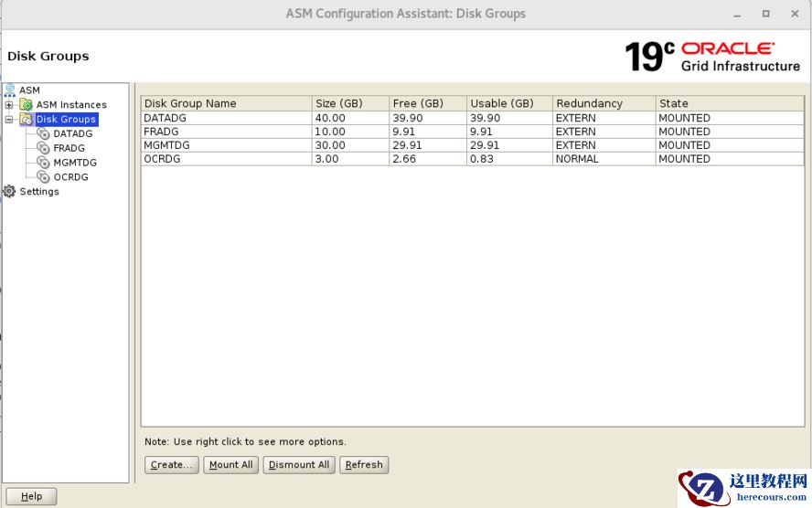
Task: Open Settings label in the tree
Action: click(39, 191)
